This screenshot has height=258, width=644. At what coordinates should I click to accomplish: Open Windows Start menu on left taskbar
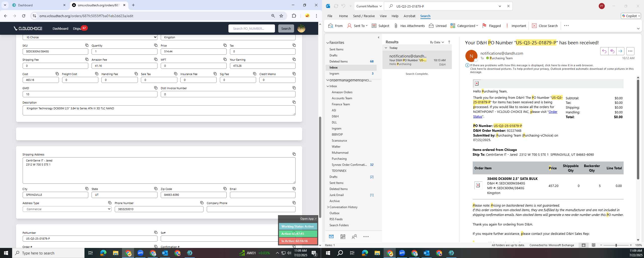[x=6, y=253]
